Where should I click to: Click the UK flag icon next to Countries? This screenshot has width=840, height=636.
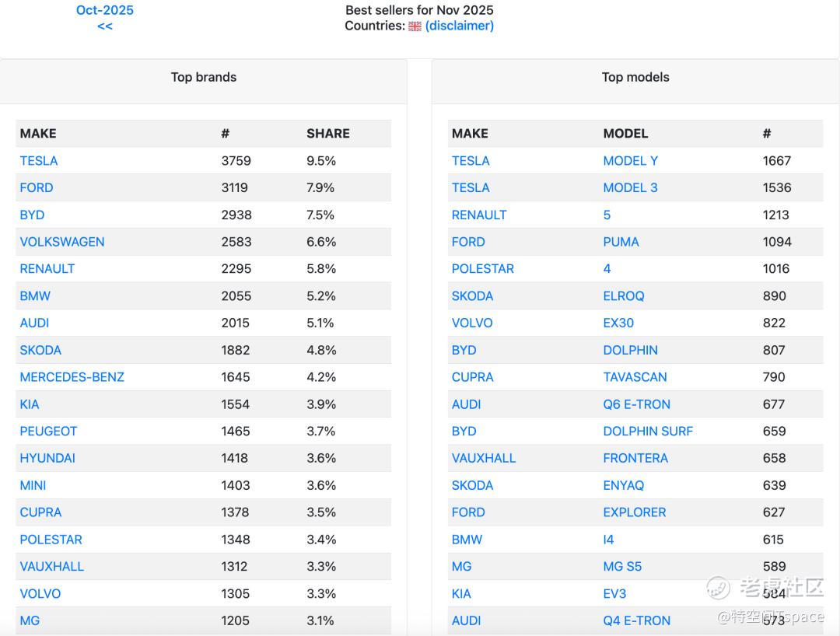click(x=415, y=26)
